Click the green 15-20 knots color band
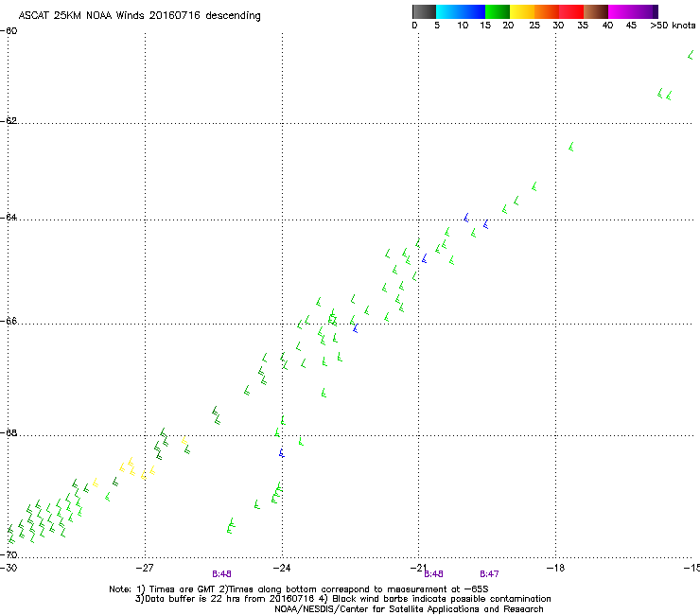This screenshot has height=615, width=700. click(x=498, y=11)
